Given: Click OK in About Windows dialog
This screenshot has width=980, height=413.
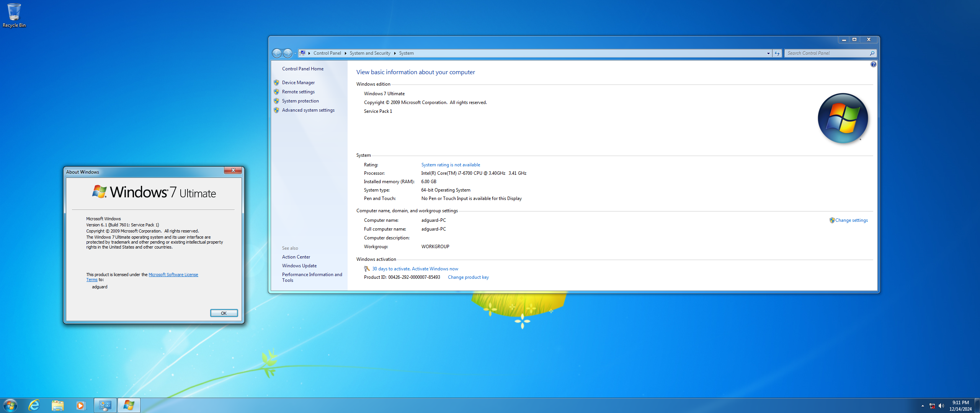Looking at the screenshot, I should [x=224, y=313].
